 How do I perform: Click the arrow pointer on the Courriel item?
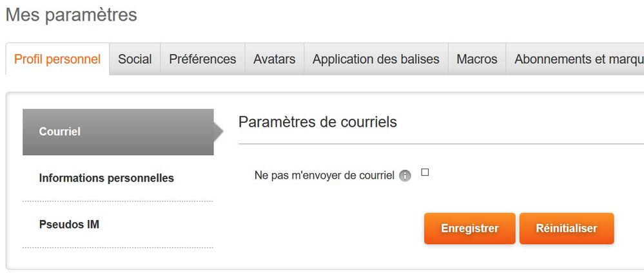pyautogui.click(x=219, y=132)
